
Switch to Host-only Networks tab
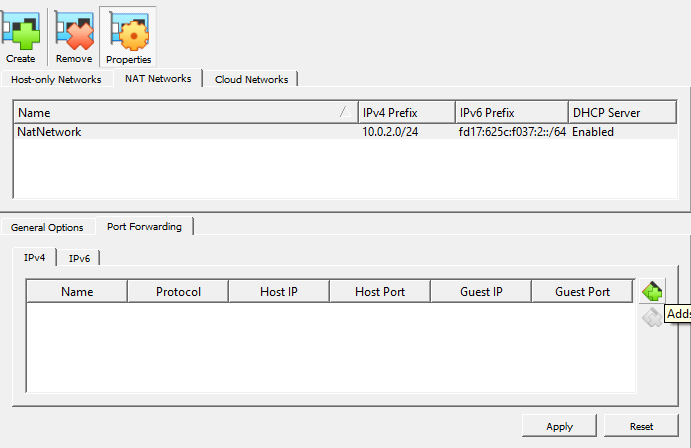click(x=56, y=79)
